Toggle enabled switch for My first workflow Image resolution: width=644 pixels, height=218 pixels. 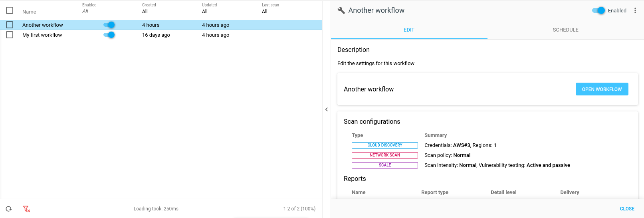[109, 35]
